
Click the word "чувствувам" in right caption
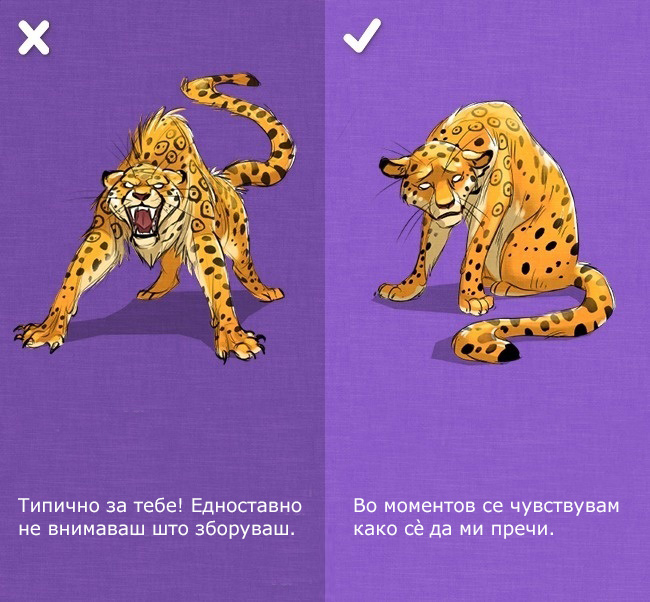(565, 506)
